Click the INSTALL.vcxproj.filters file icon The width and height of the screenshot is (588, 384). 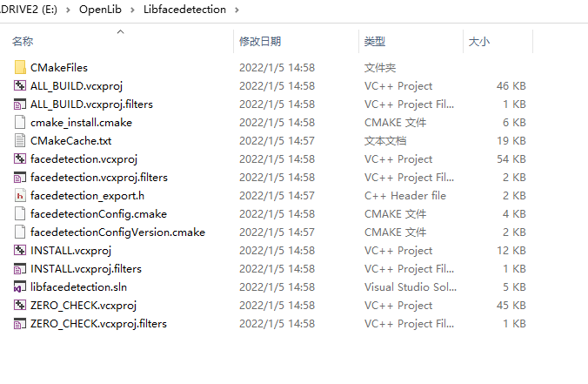[x=20, y=269]
